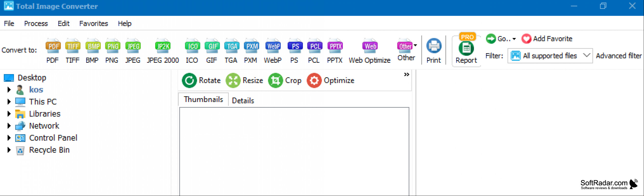This screenshot has height=196, width=644.
Task: Select PS format icon
Action: 295,46
